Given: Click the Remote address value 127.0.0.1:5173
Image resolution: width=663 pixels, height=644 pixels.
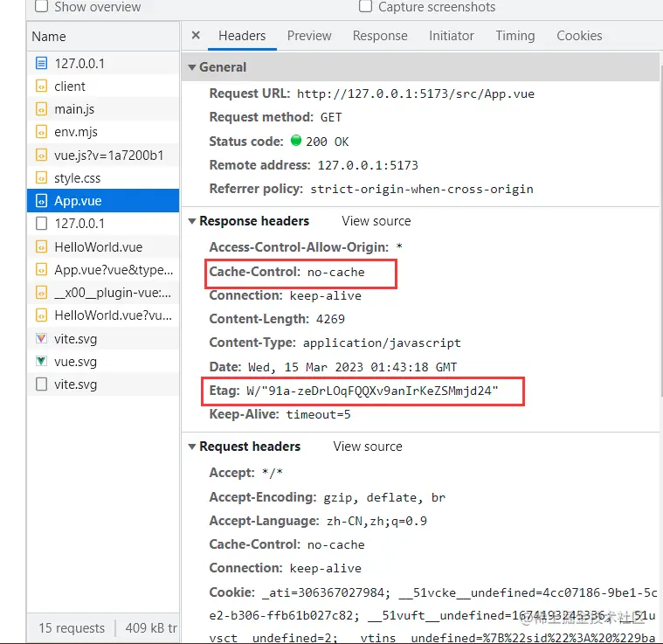Looking at the screenshot, I should tap(368, 165).
